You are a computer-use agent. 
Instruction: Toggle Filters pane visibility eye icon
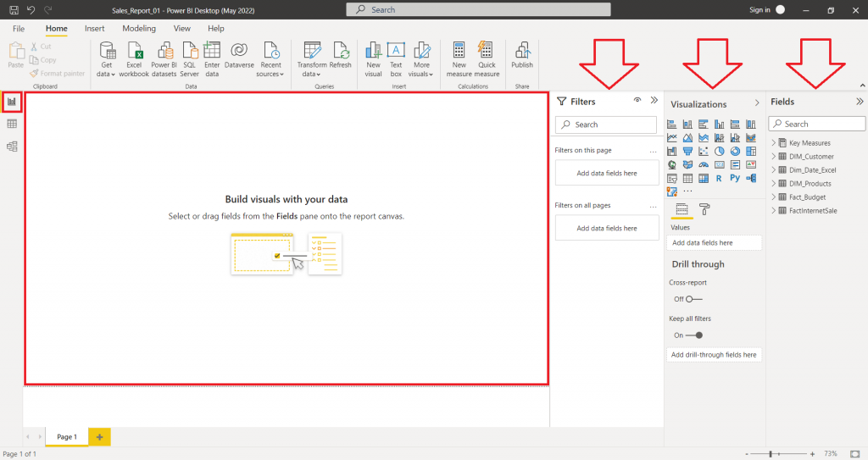637,100
